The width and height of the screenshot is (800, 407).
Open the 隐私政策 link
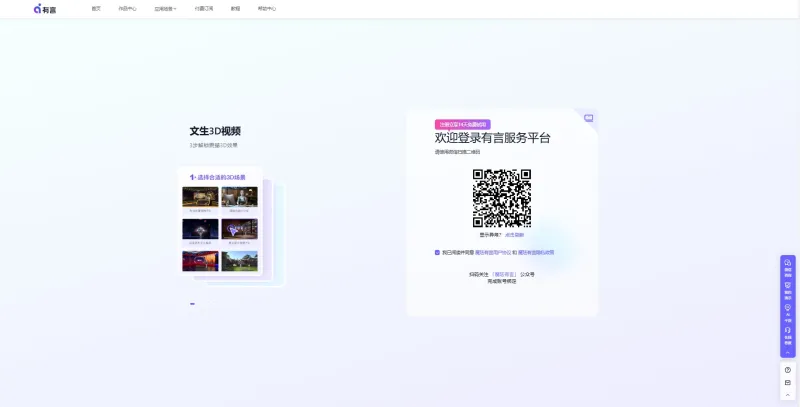click(x=536, y=252)
